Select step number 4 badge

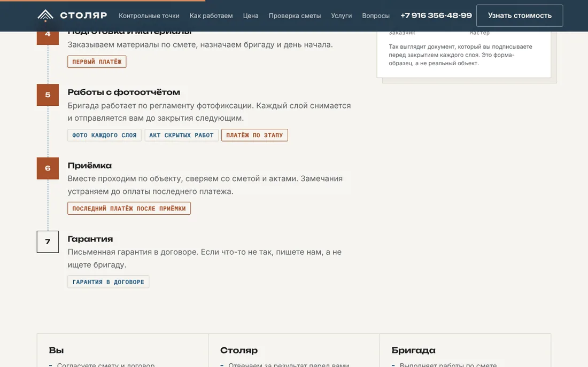(48, 38)
